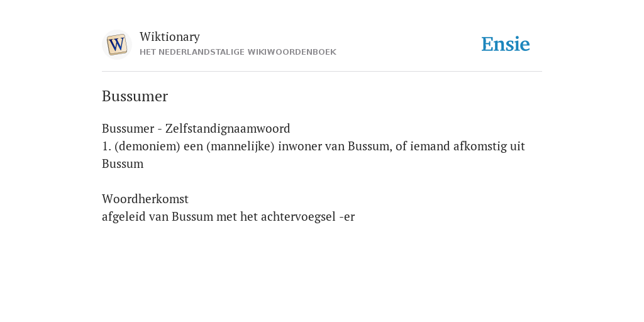Click the Het Nederlandstalige Wikiwoordenboek subtitle
Image resolution: width=644 pixels, height=322 pixels.
tap(238, 52)
